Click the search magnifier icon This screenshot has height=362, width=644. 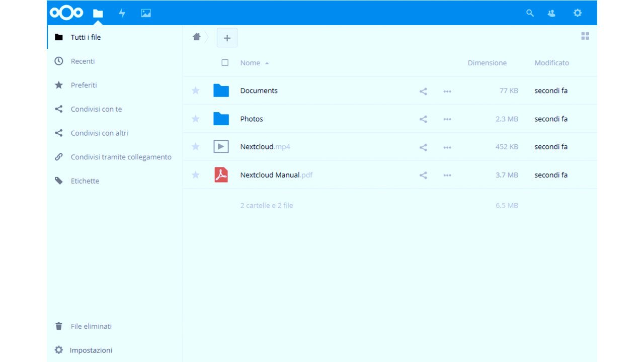[530, 13]
